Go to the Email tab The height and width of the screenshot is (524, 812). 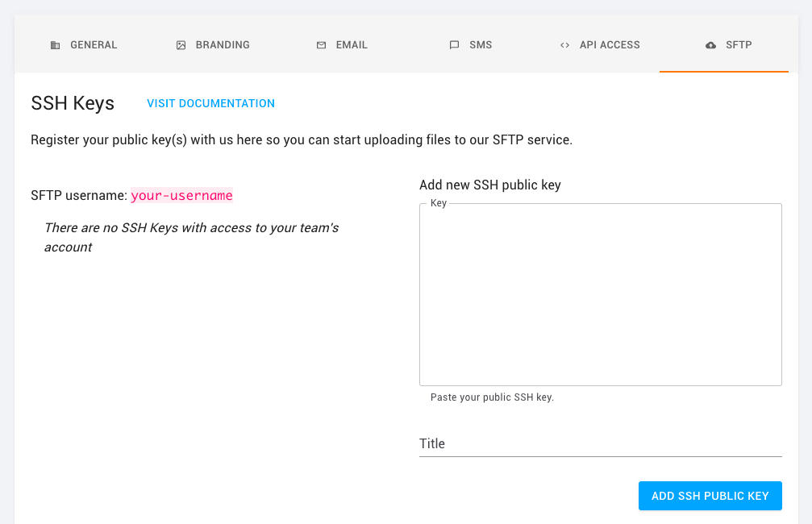tap(352, 45)
